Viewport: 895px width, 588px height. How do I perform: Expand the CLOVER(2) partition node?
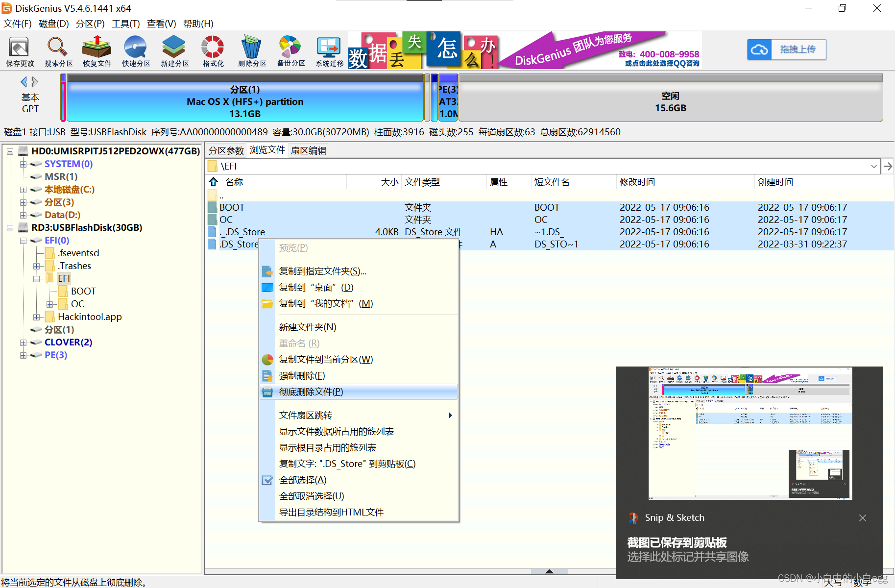coord(23,343)
